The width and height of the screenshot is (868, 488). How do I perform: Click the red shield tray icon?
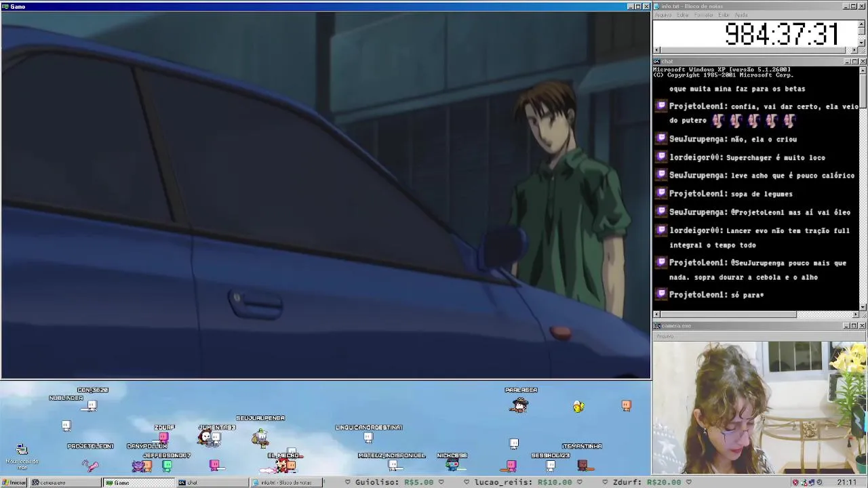coord(795,483)
